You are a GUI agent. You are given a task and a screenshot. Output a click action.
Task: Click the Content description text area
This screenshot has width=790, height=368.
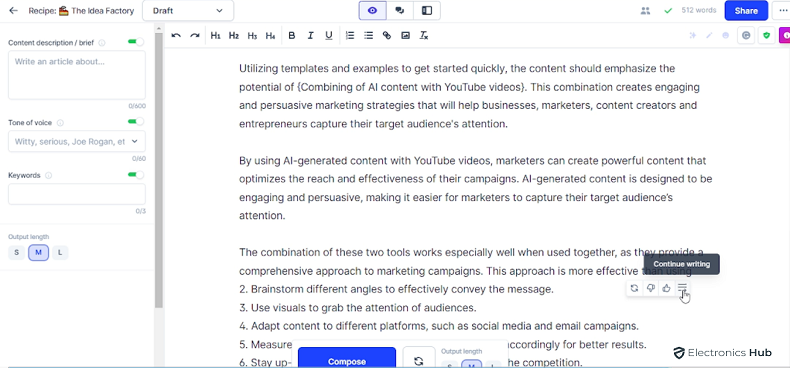pos(77,75)
